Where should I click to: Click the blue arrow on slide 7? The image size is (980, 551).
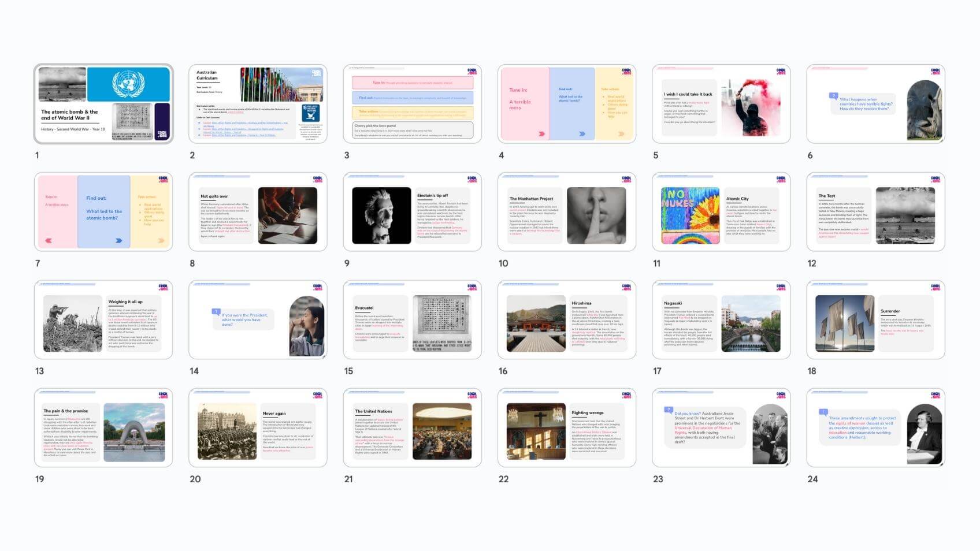[x=118, y=241]
